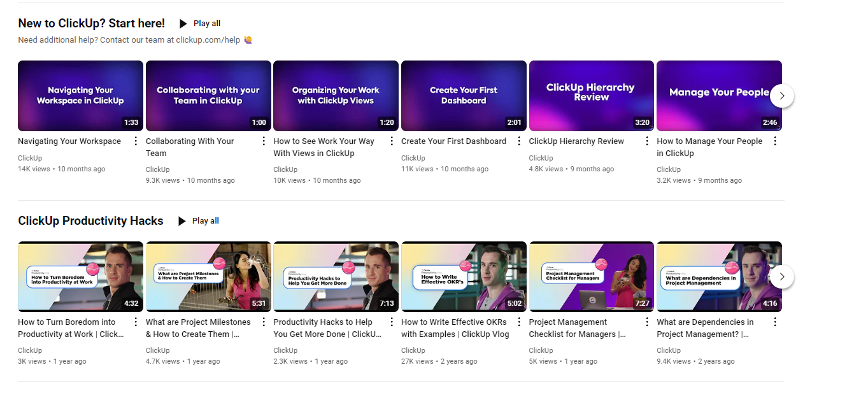Open options menu for What are Dependencies video
This screenshot has width=868, height=393.
[775, 322]
